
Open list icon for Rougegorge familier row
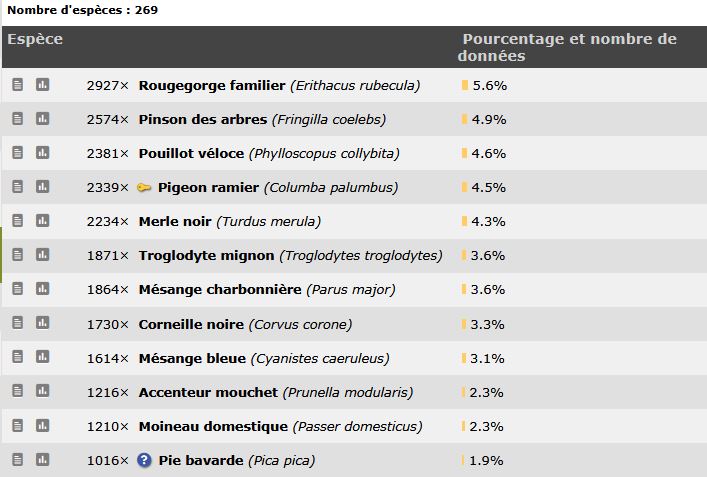click(x=18, y=84)
